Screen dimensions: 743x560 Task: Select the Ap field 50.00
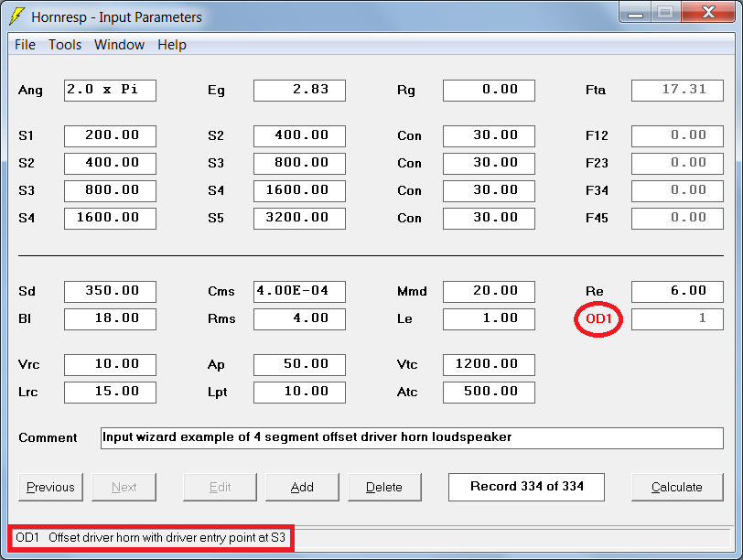[299, 365]
